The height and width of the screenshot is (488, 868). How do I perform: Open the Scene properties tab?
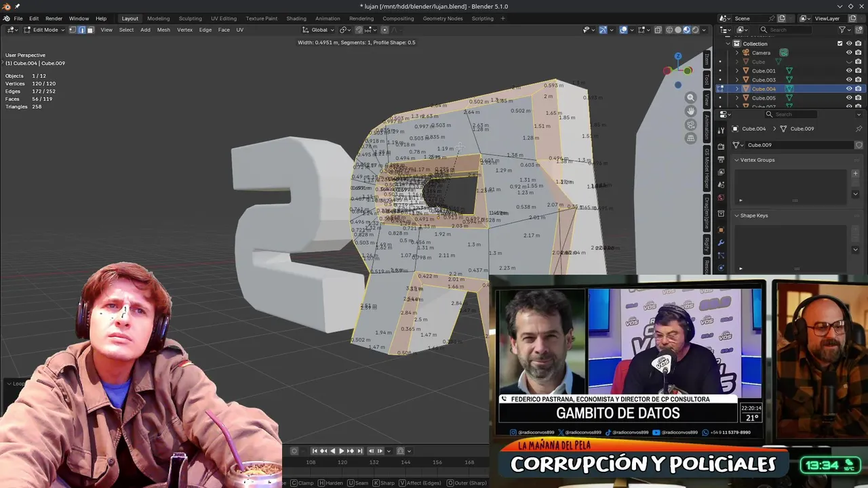[x=721, y=184]
